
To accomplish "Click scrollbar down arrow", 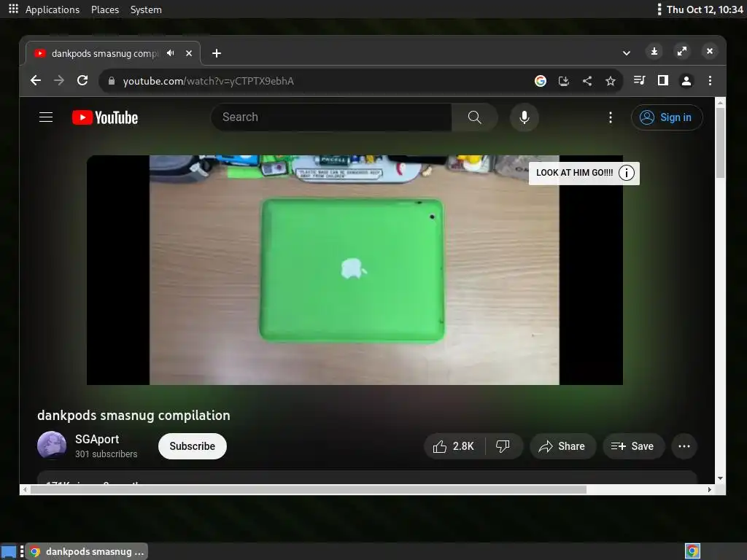I will [x=720, y=478].
